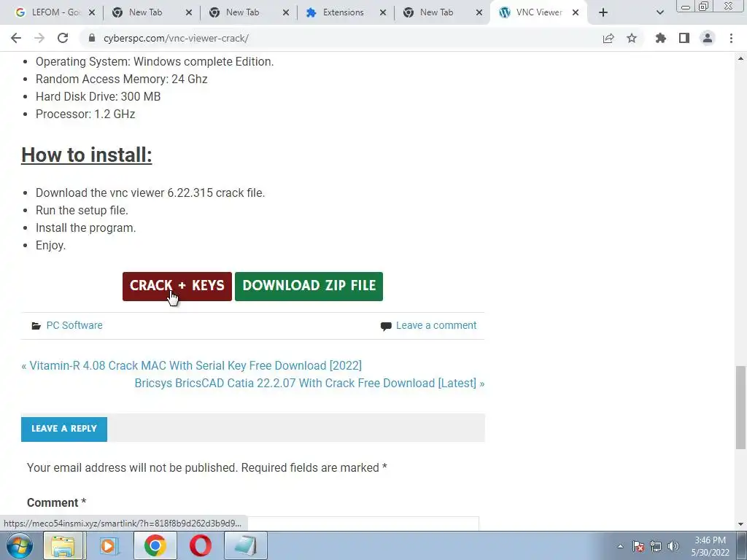Bookmark this page with the star icon

point(632,38)
